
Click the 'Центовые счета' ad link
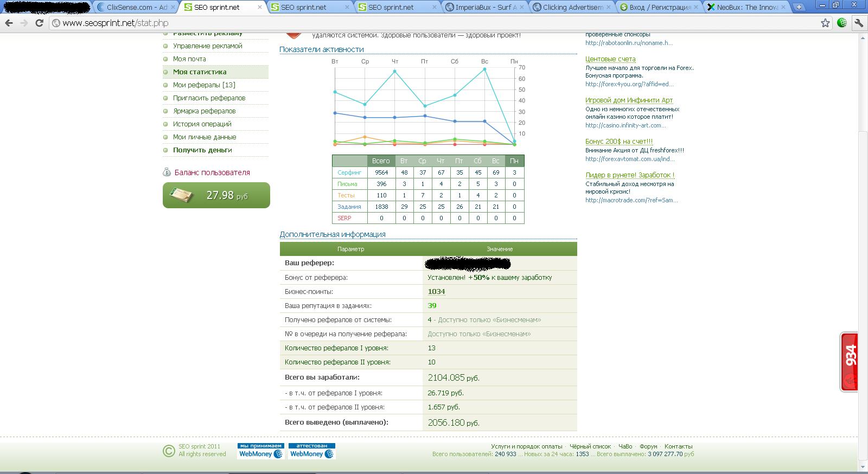tap(610, 59)
